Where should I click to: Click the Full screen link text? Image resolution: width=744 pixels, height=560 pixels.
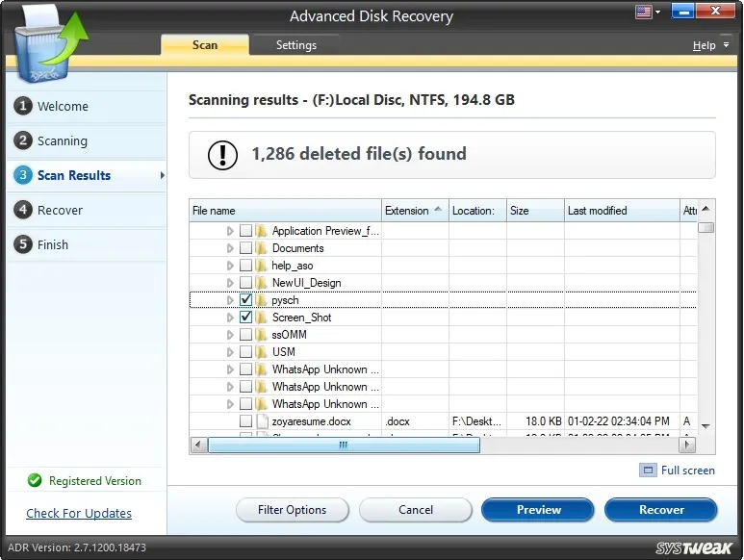[687, 471]
